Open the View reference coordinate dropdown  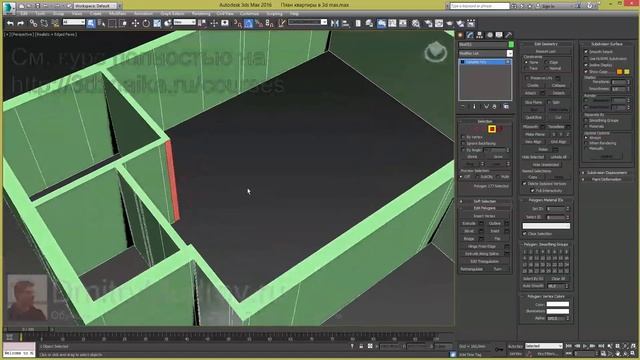(184, 22)
